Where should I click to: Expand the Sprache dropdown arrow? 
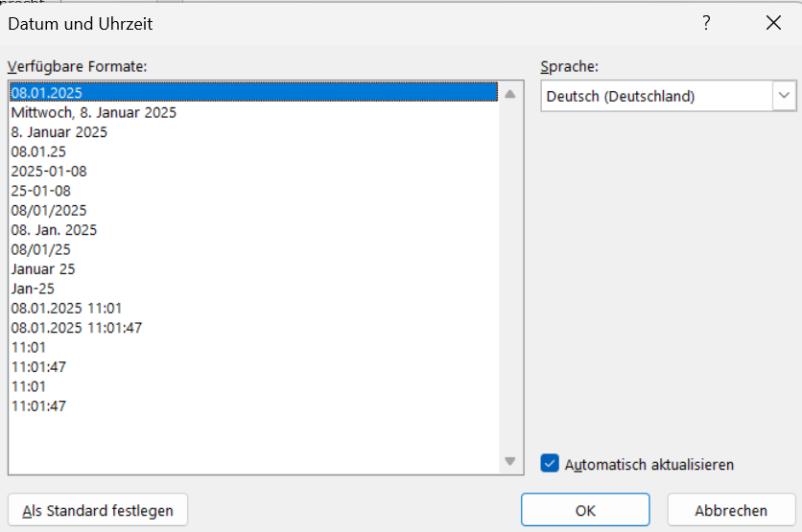pos(785,96)
